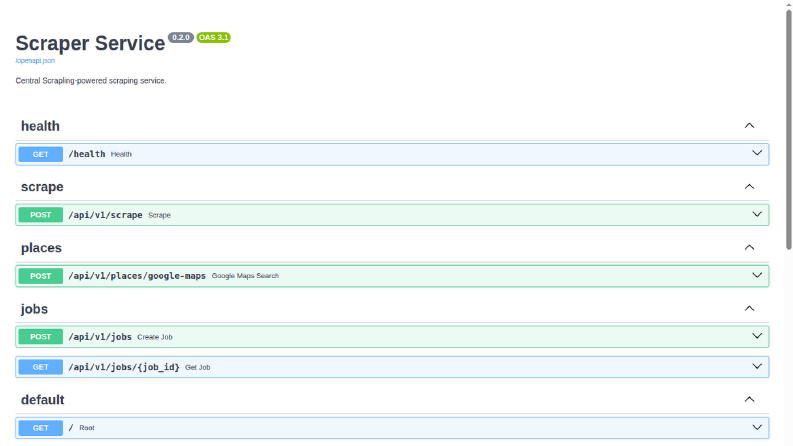
Task: Click the vertical page scrollbar thumb
Action: (788, 129)
